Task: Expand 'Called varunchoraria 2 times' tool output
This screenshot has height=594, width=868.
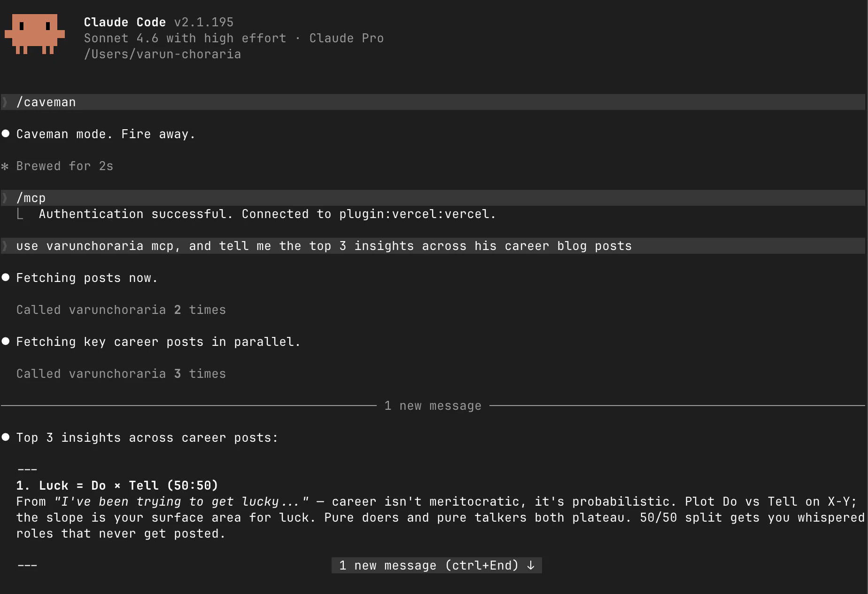Action: pyautogui.click(x=121, y=310)
